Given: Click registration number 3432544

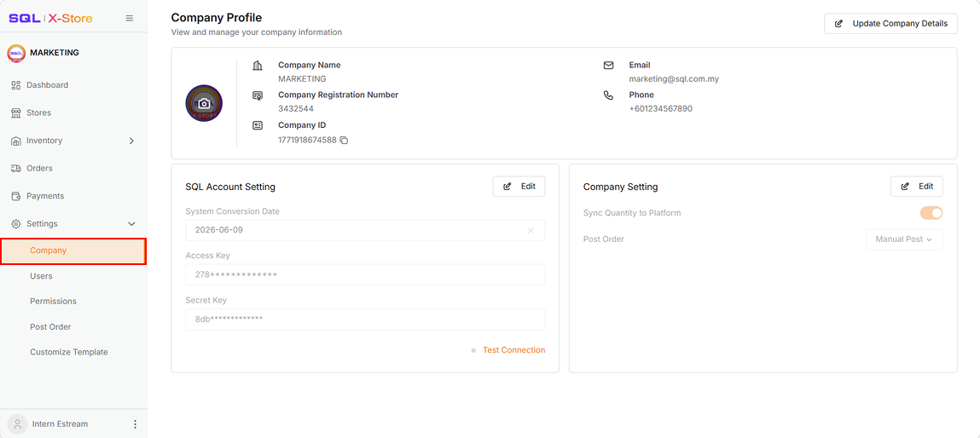Looking at the screenshot, I should 296,109.
